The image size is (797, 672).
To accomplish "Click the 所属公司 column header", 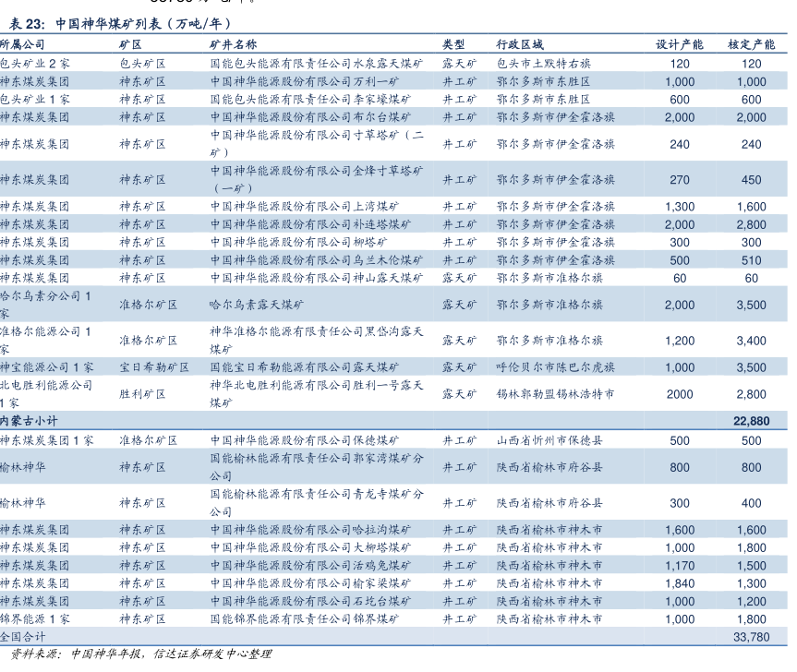I will coord(22,44).
